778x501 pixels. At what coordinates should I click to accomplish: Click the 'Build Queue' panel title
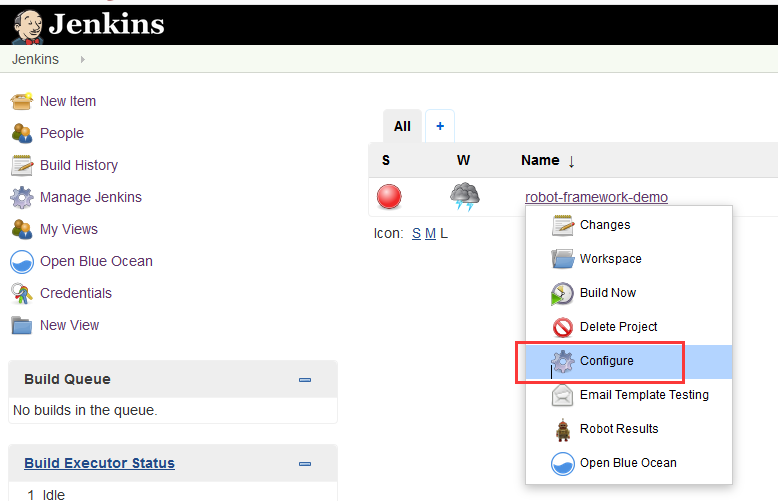67,379
